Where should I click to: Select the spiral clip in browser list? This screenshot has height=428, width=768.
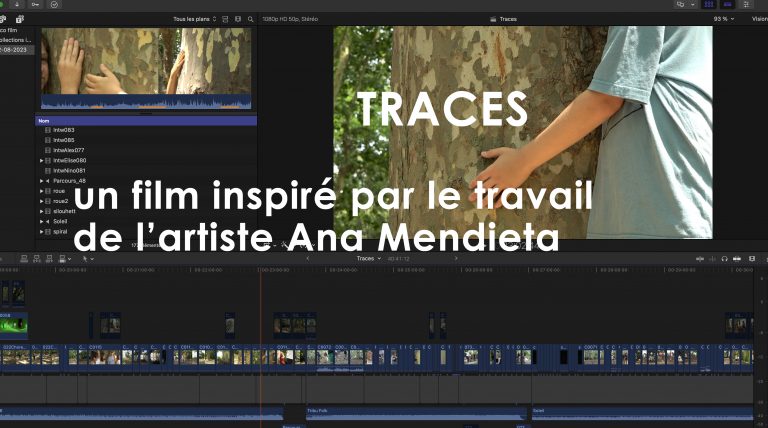pos(61,231)
